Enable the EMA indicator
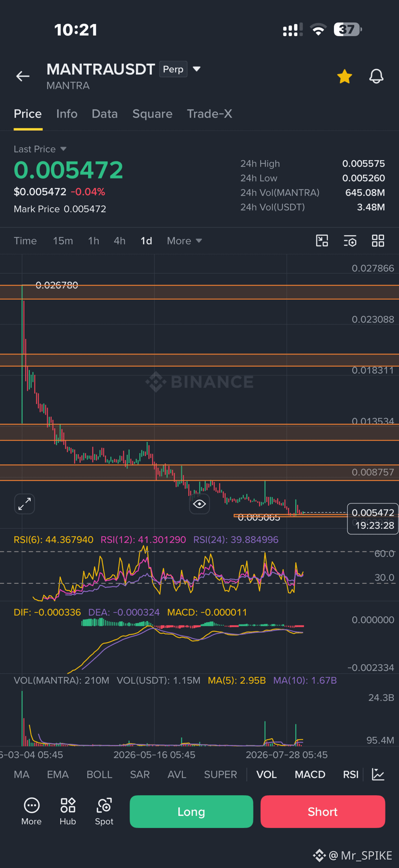This screenshot has width=399, height=868. click(58, 774)
